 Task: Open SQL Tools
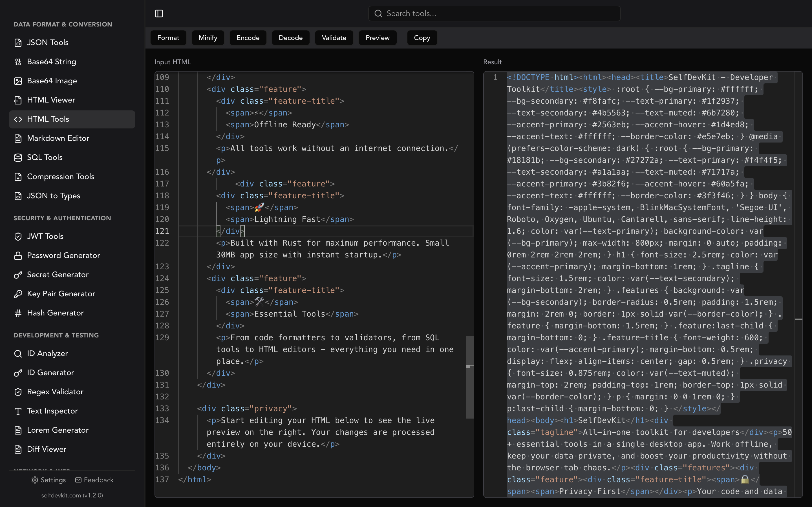click(x=45, y=157)
